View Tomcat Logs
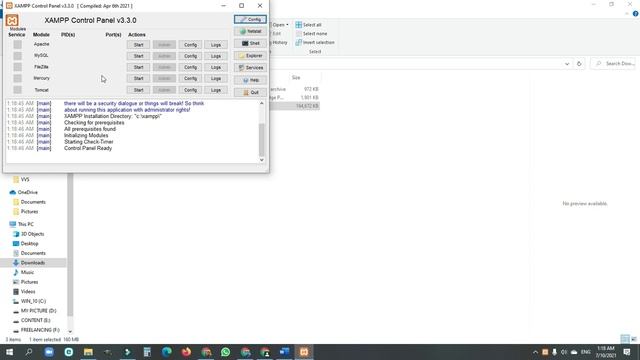 click(x=216, y=90)
